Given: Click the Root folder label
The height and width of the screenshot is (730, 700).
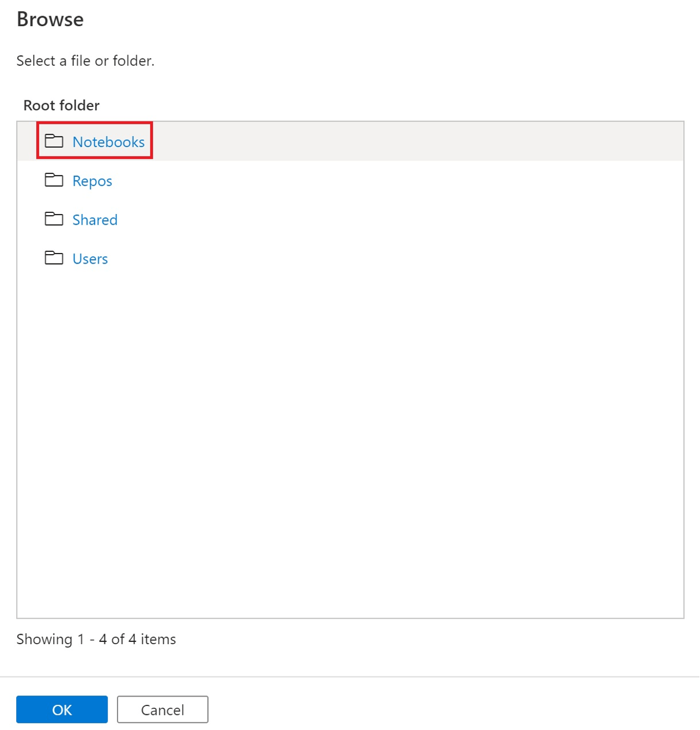Looking at the screenshot, I should coord(61,105).
